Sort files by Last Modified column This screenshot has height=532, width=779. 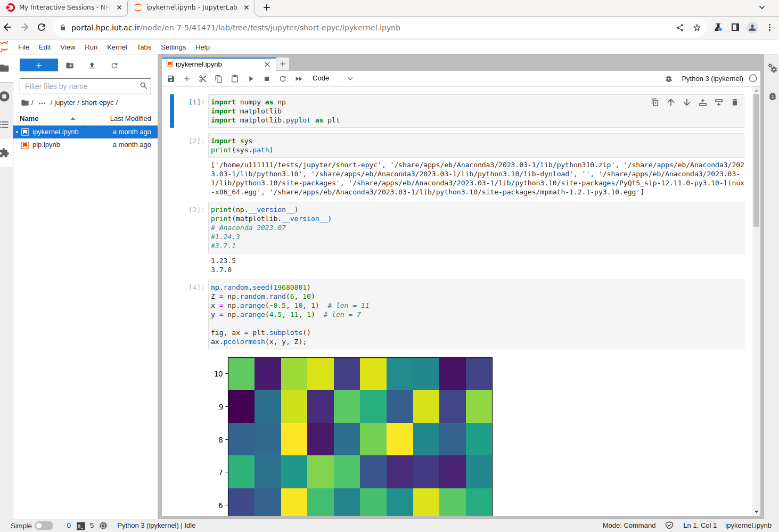tap(121, 119)
